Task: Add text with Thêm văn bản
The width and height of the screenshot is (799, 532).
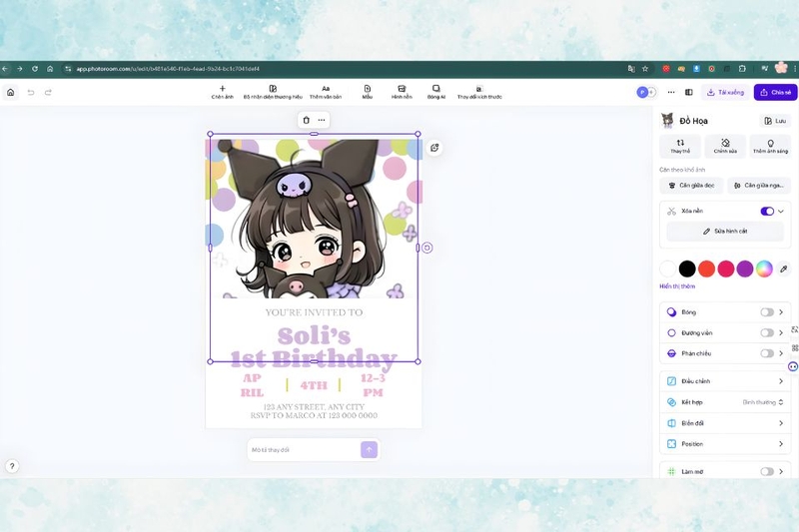Action: coord(326,92)
